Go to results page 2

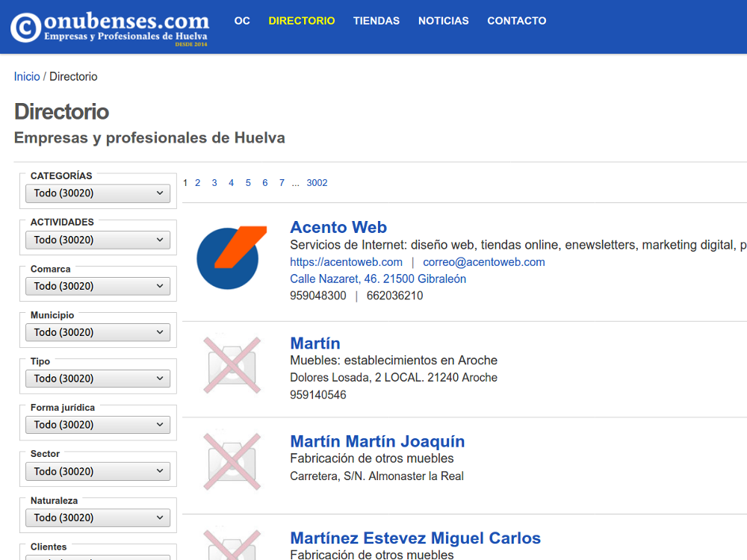point(198,183)
